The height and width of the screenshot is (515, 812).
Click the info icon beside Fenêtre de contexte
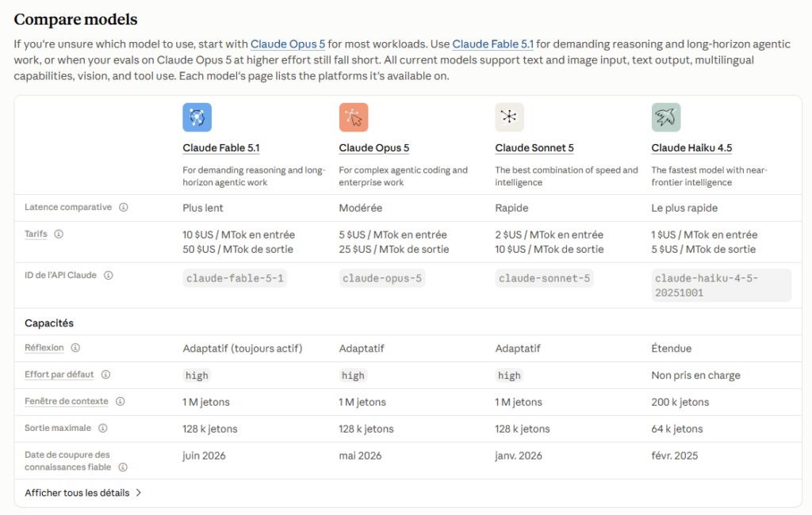click(x=121, y=402)
